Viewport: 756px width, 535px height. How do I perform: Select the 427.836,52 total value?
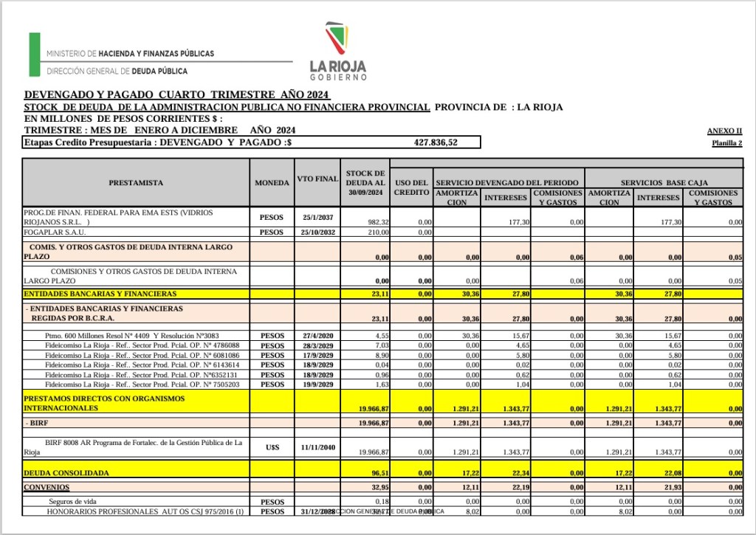pos(436,142)
